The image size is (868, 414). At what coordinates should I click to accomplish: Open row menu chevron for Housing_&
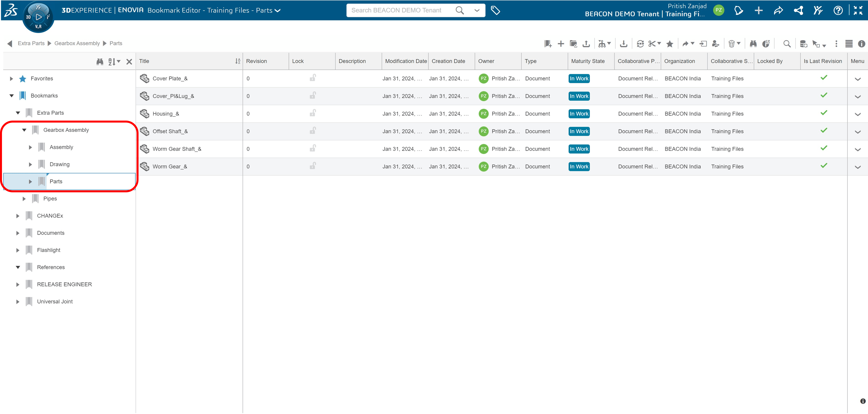pyautogui.click(x=858, y=114)
